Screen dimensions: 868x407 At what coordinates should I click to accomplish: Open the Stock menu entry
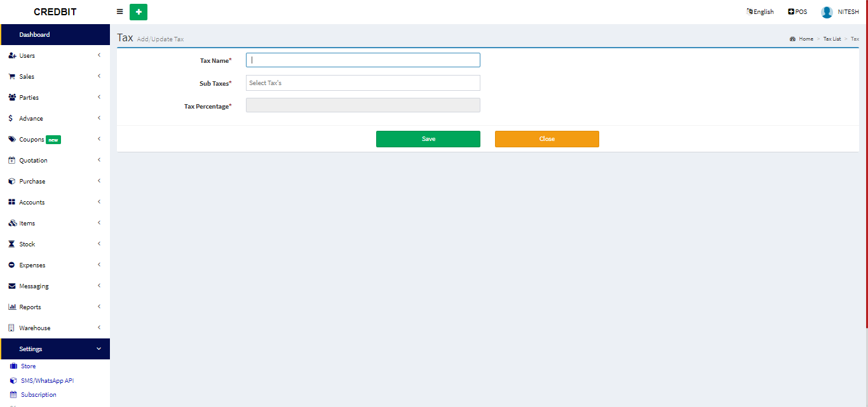(x=55, y=244)
